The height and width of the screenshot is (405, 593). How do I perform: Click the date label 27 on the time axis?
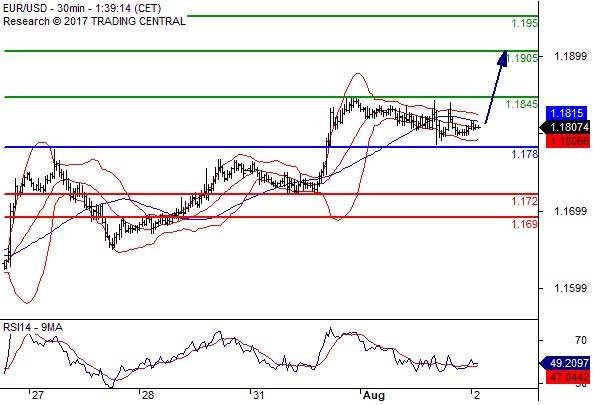(37, 396)
